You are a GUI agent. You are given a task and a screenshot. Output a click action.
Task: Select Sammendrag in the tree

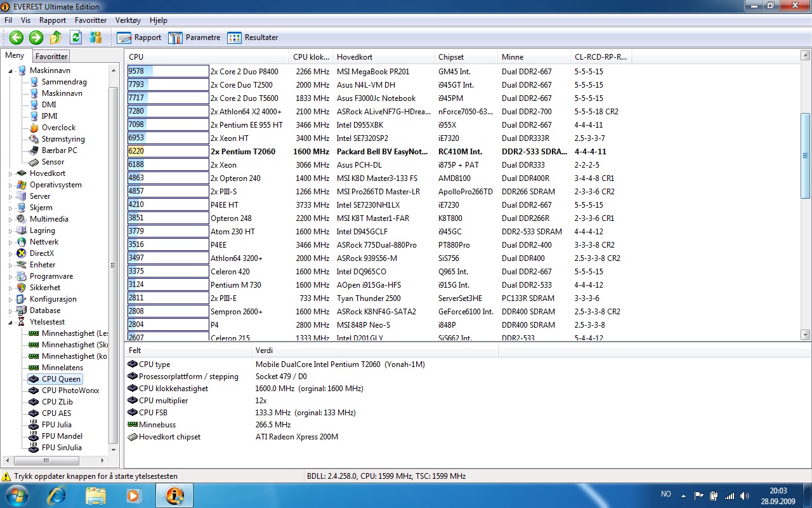64,82
